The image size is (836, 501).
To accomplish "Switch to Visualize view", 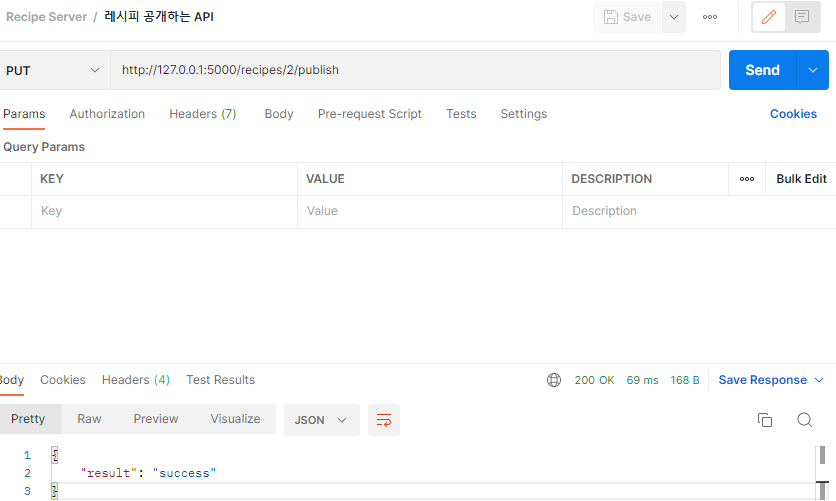I will [235, 419].
